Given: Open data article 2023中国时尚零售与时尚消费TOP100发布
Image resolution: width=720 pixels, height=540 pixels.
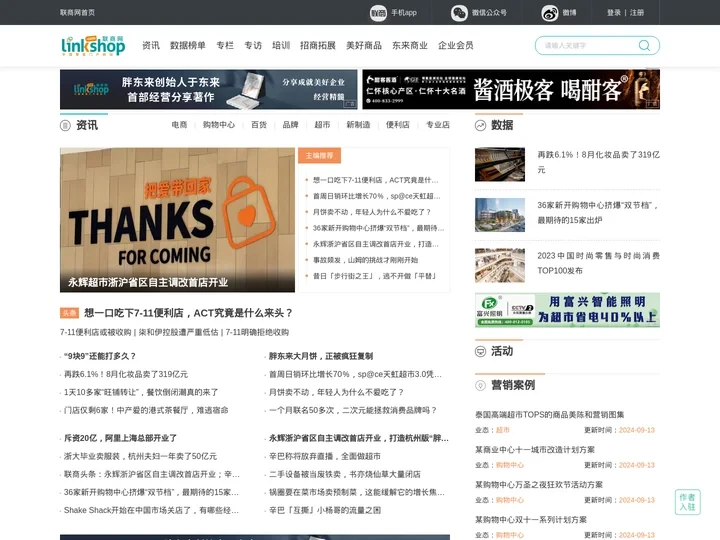Looking at the screenshot, I should coord(599,263).
